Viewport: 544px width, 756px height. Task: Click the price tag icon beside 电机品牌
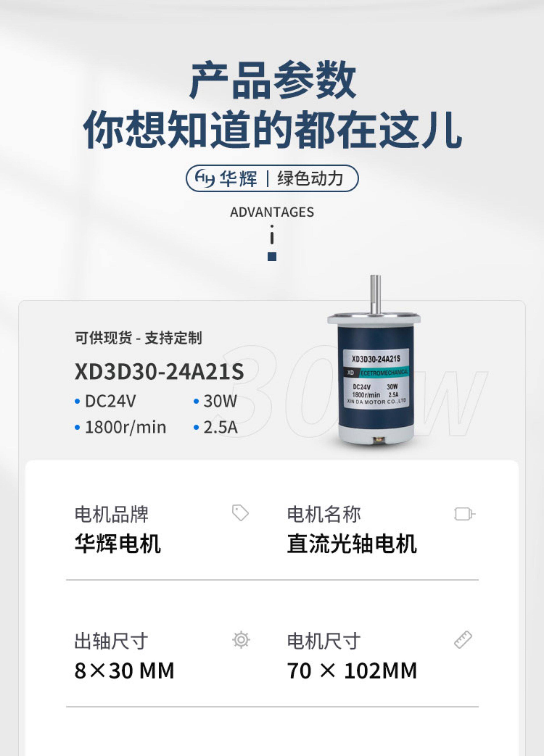[240, 513]
